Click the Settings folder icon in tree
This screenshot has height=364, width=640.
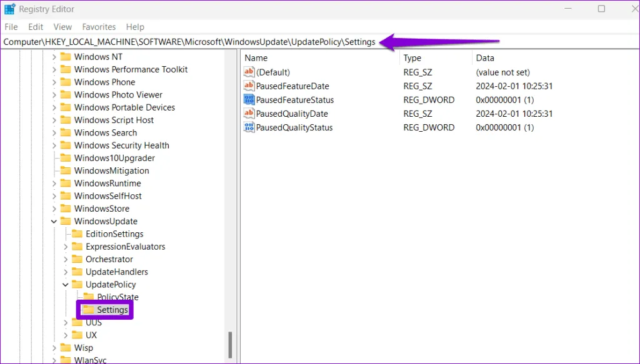point(88,310)
